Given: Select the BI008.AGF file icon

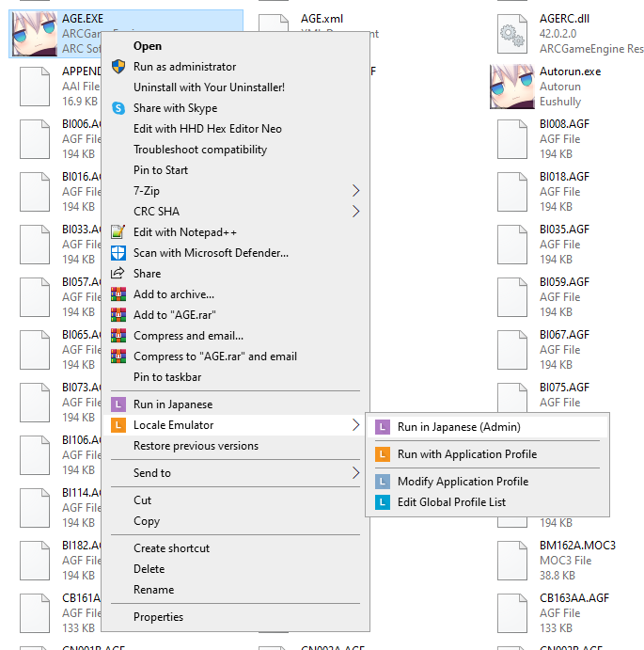Looking at the screenshot, I should coord(512,139).
